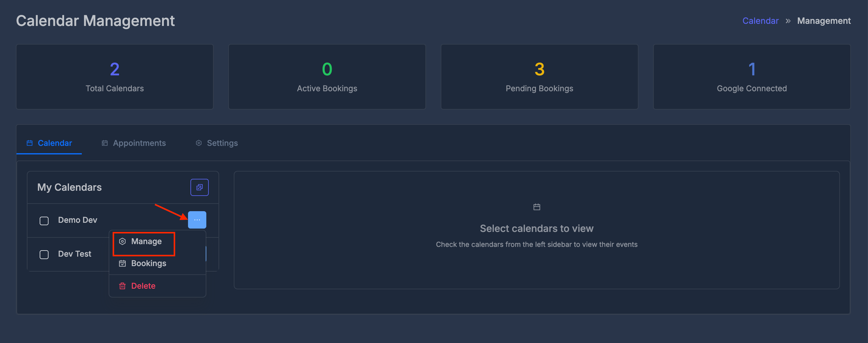868x343 pixels.
Task: Tick the Demo Dev calendar checkbox
Action: click(x=44, y=221)
